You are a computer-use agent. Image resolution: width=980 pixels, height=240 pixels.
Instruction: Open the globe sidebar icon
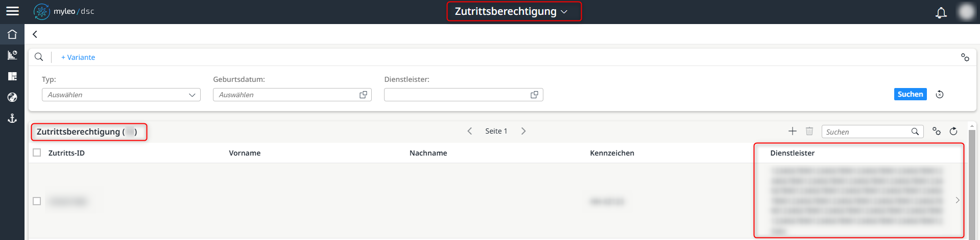point(12,97)
